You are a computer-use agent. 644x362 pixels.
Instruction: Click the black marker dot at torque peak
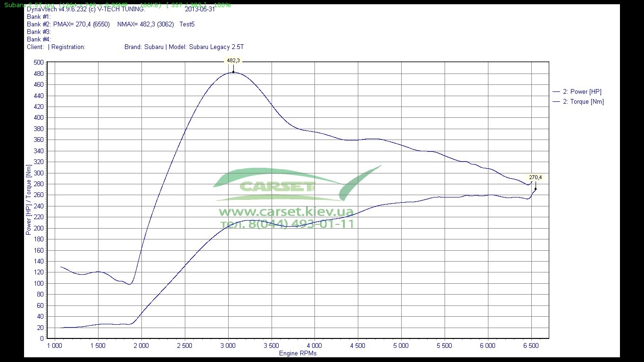coord(233,72)
